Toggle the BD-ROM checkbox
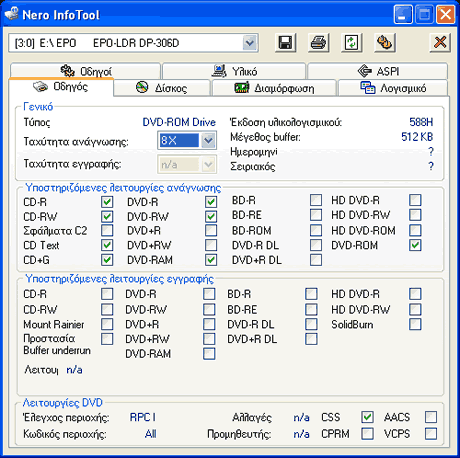Viewport: 460px width, 458px height. click(316, 230)
